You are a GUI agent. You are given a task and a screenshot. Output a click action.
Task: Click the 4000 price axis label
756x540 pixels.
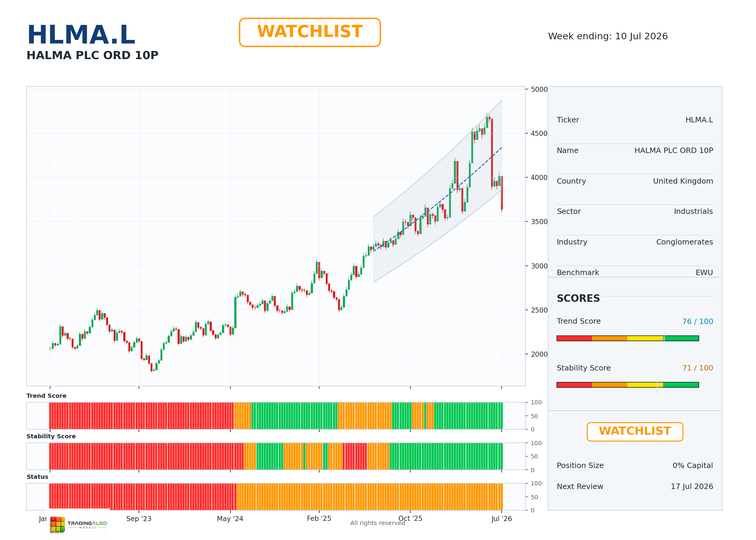tap(539, 178)
